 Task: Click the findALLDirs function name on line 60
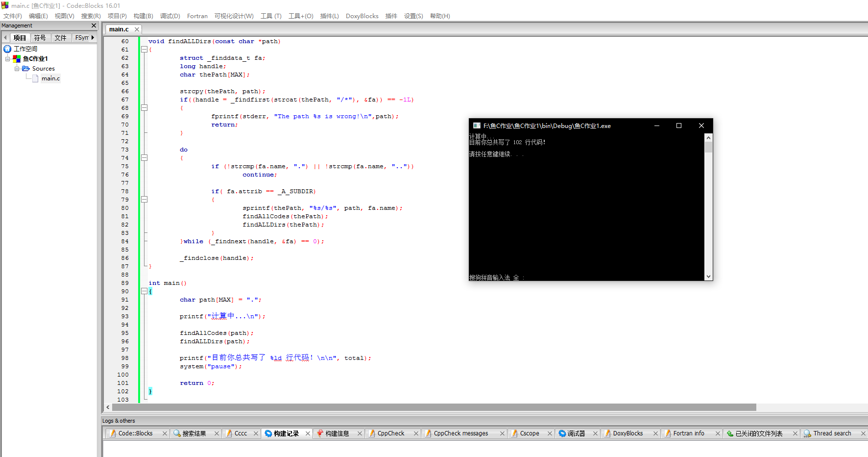pyautogui.click(x=190, y=41)
